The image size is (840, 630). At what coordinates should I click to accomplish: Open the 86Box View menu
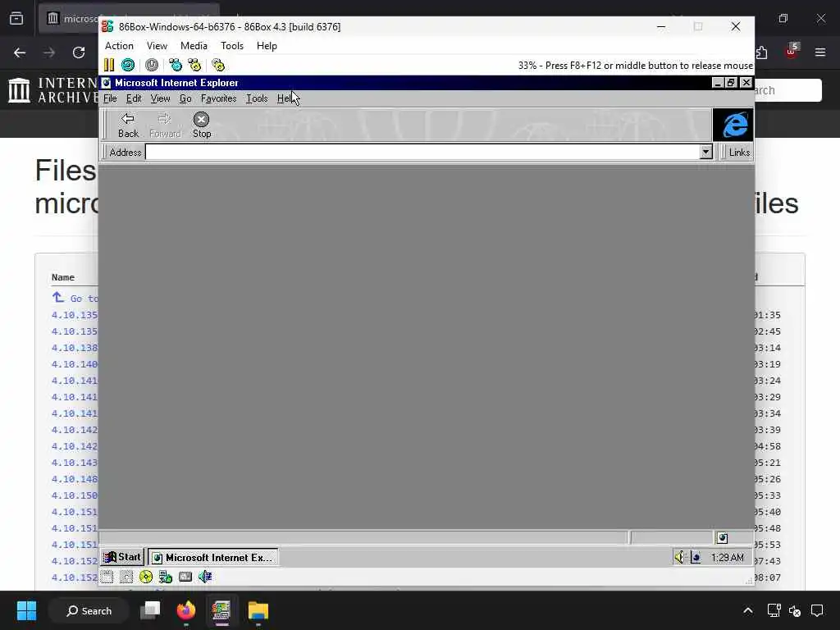tap(157, 46)
